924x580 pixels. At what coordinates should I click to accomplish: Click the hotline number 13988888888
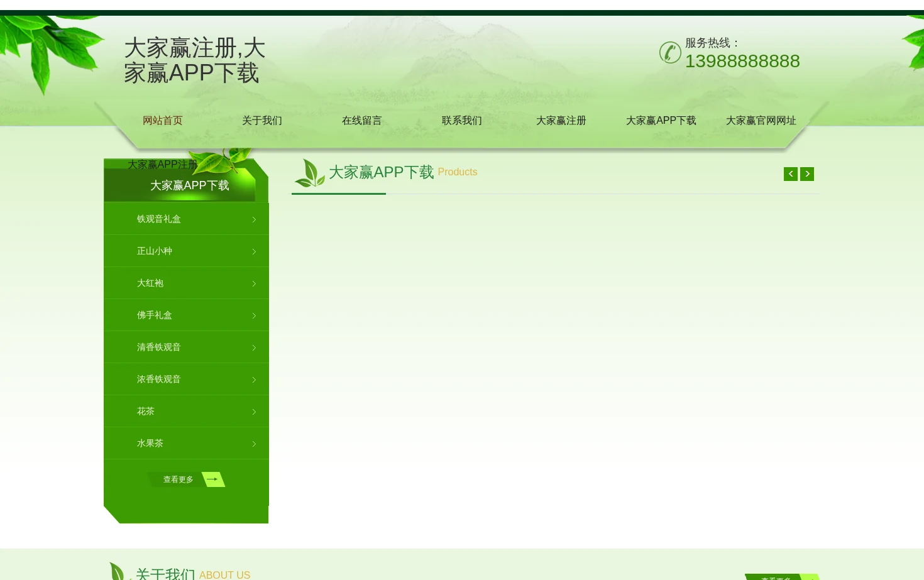pyautogui.click(x=742, y=61)
